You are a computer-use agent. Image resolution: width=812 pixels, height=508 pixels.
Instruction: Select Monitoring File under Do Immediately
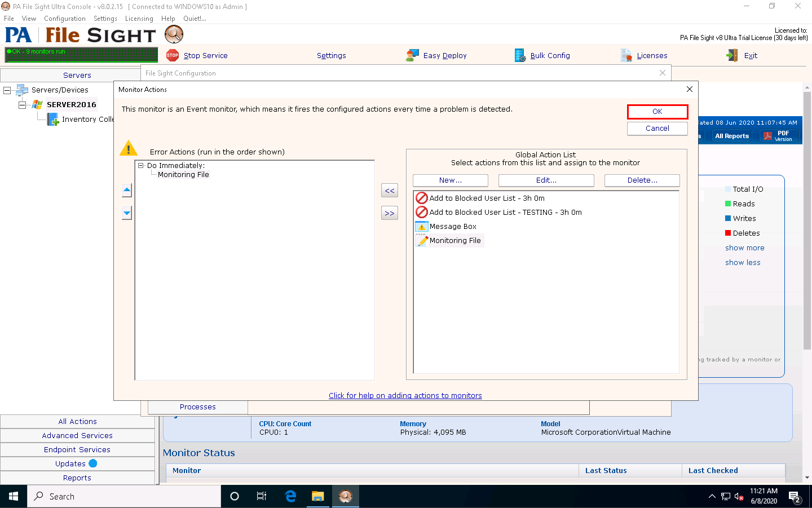[183, 175]
